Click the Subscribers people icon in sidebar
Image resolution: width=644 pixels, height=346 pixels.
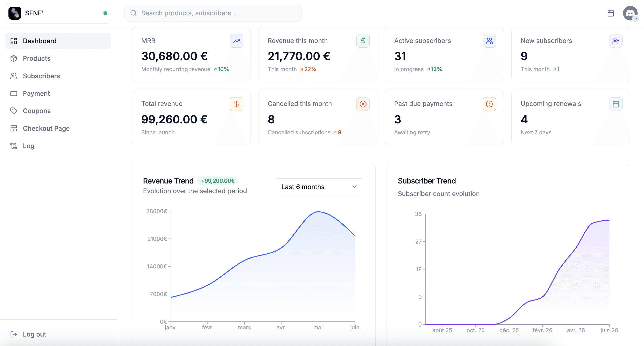coord(14,76)
